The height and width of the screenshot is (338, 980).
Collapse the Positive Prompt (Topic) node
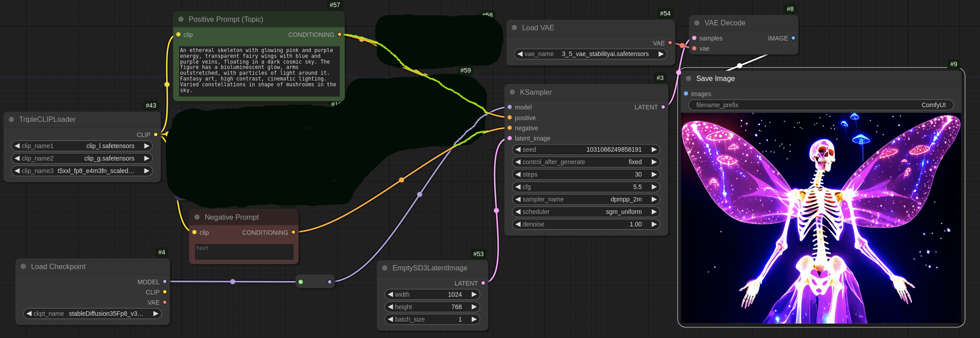pos(181,19)
